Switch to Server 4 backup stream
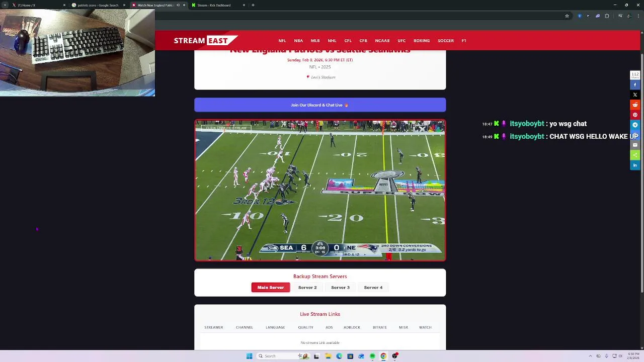 click(373, 288)
